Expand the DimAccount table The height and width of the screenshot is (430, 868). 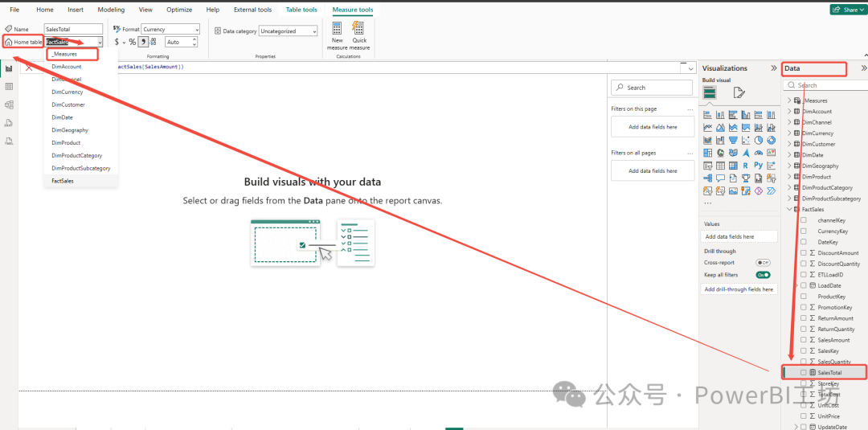[x=789, y=111]
